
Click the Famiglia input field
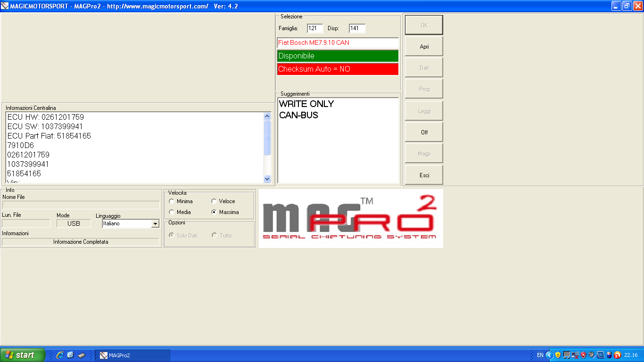pyautogui.click(x=314, y=28)
